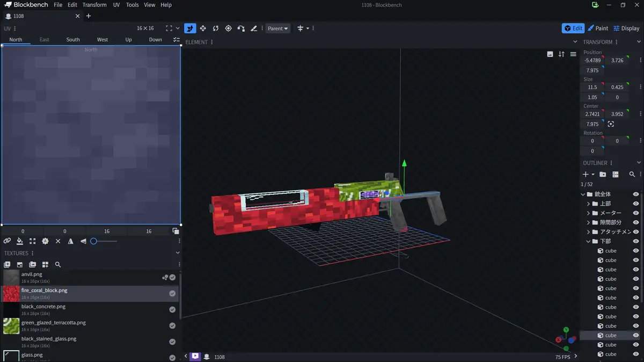Select the Vertex Snap tool
Screen dimensions: 644x362
(241, 28)
